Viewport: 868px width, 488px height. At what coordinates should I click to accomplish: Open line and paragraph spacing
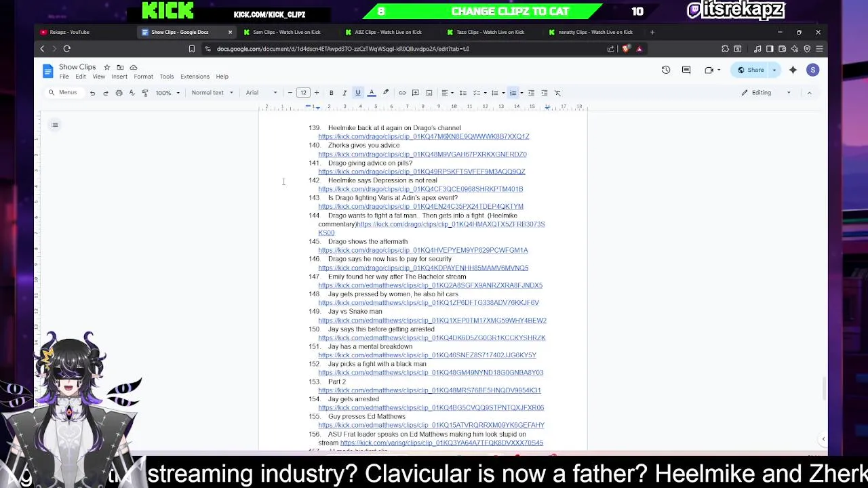(x=463, y=93)
